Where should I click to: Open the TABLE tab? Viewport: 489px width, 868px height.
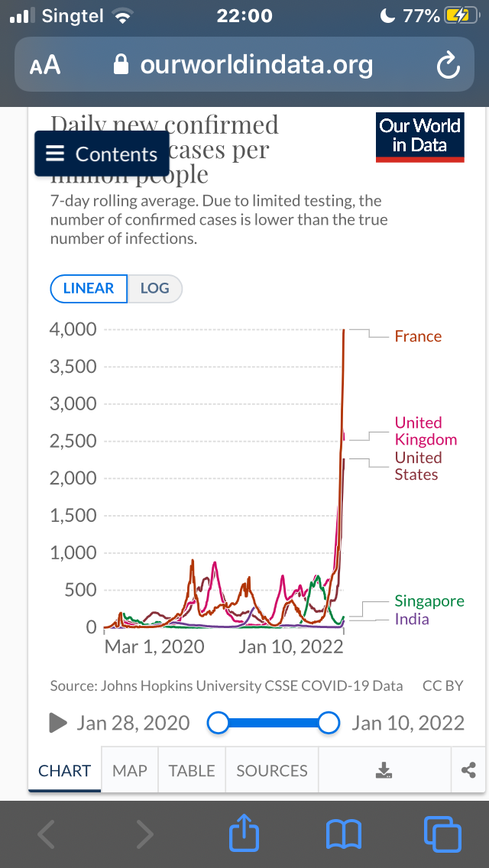[x=192, y=770]
